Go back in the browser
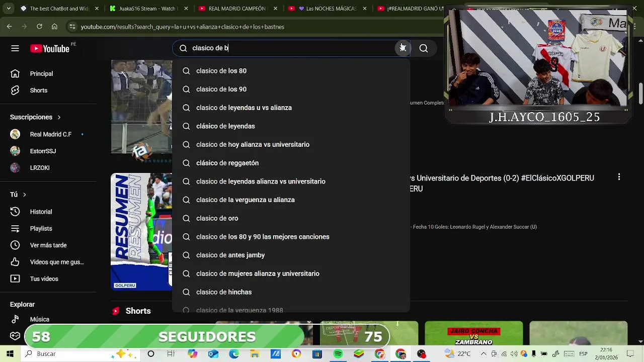The width and height of the screenshot is (644, 362). click(10, 27)
